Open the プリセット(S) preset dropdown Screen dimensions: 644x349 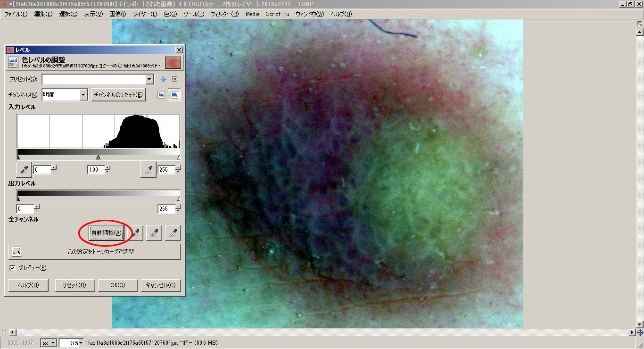coord(98,79)
